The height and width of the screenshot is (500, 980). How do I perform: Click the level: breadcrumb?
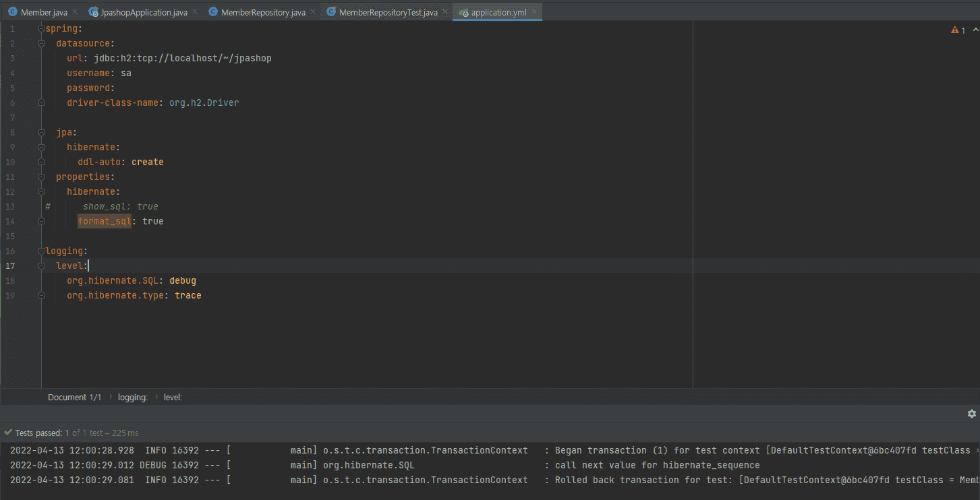coord(173,398)
